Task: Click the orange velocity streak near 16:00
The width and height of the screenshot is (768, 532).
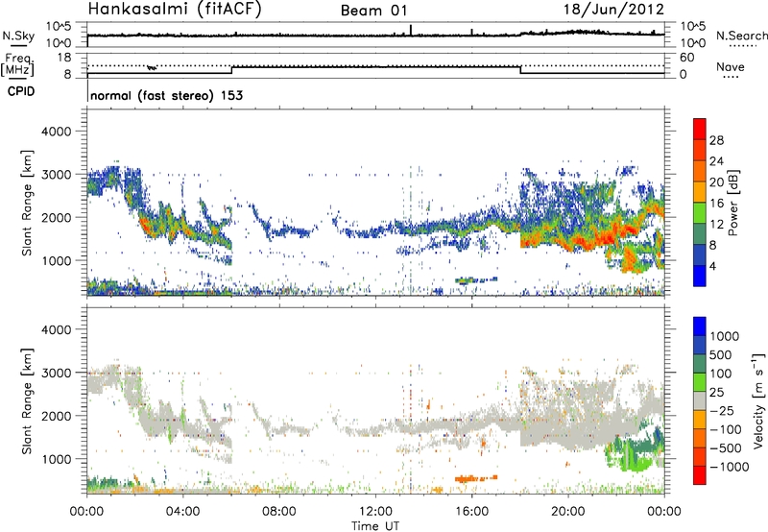Action: pyautogui.click(x=475, y=478)
